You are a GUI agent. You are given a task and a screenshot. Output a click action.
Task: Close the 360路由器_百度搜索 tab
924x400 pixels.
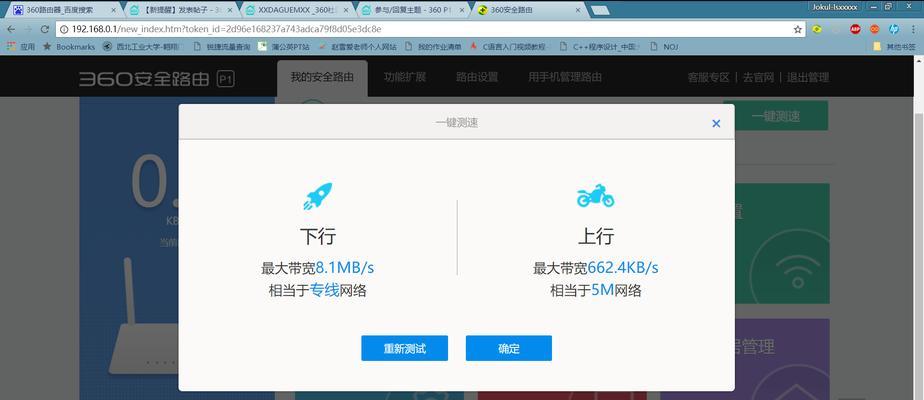tap(113, 10)
